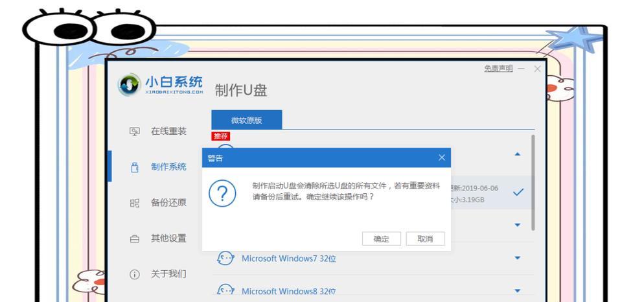Click the 关于我们 info icon
The height and width of the screenshot is (302, 644).
coord(134,275)
